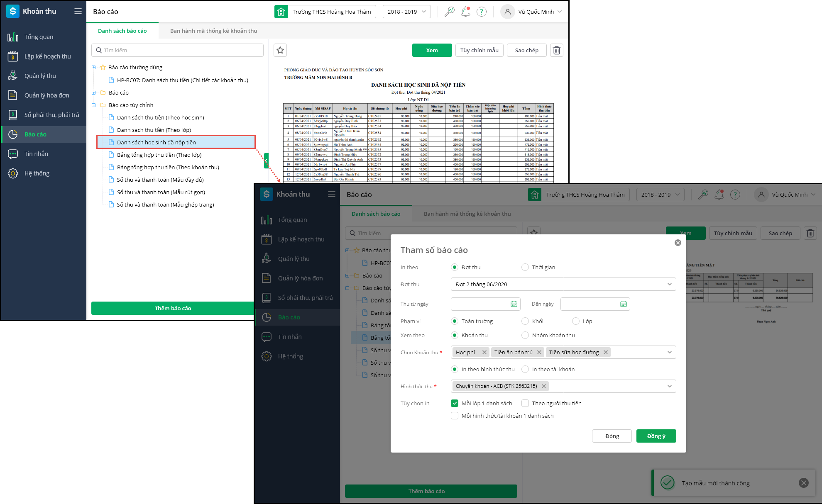Open Tổng quan in left sidebar
This screenshot has width=822, height=504.
click(x=39, y=37)
